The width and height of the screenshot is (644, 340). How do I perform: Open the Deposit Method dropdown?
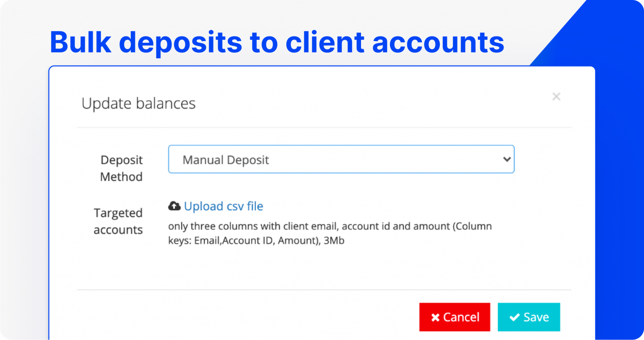pos(341,160)
